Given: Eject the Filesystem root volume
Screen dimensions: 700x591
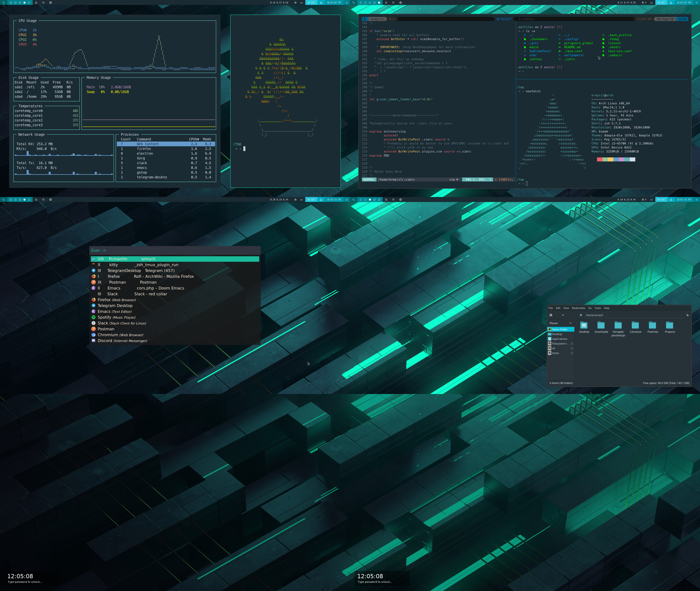Looking at the screenshot, I should click(572, 344).
